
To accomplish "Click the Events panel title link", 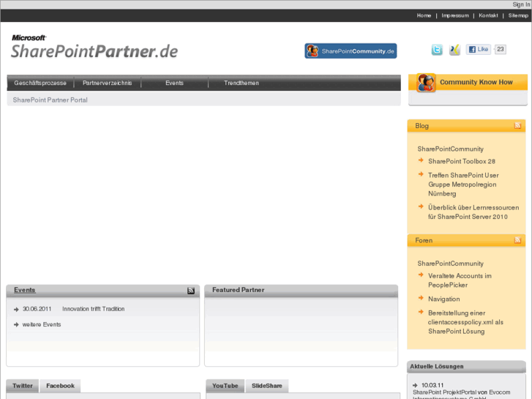I will (24, 290).
